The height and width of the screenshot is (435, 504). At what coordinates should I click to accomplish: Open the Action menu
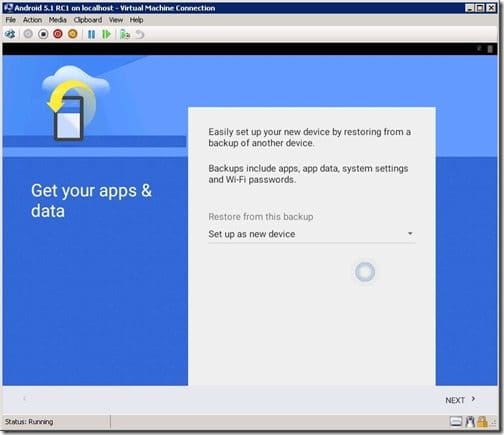(x=32, y=20)
